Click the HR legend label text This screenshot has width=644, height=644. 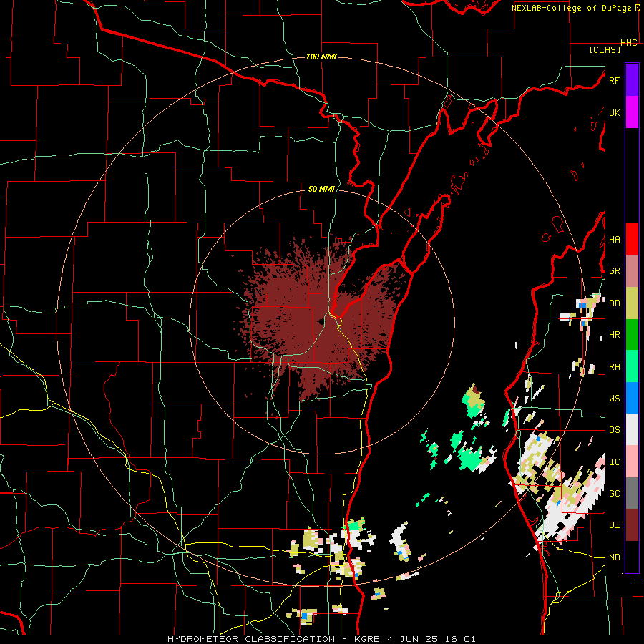[x=614, y=334]
